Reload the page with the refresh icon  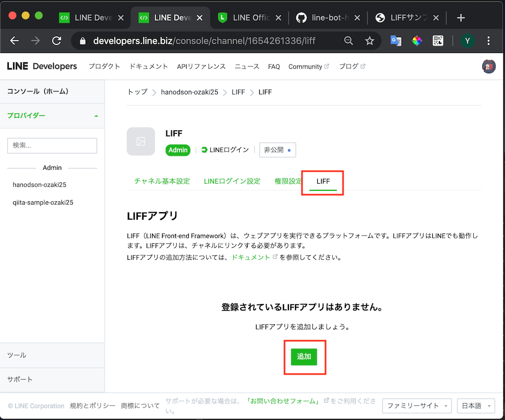tap(57, 41)
